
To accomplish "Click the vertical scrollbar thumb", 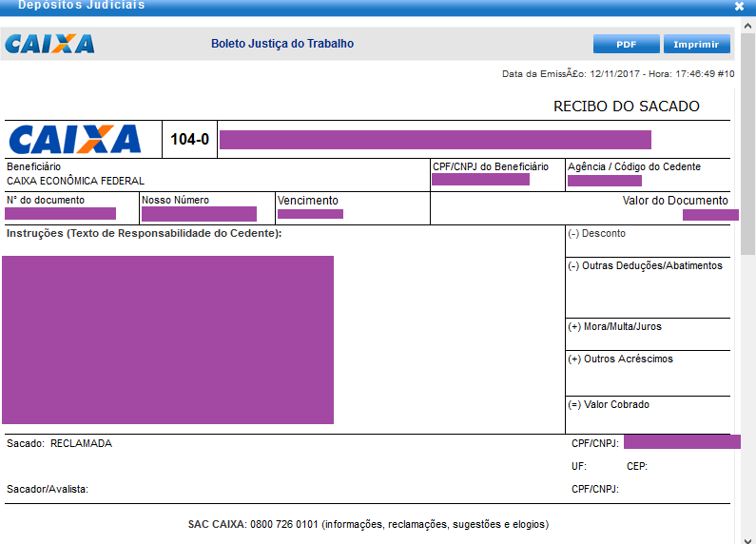I will (747, 144).
